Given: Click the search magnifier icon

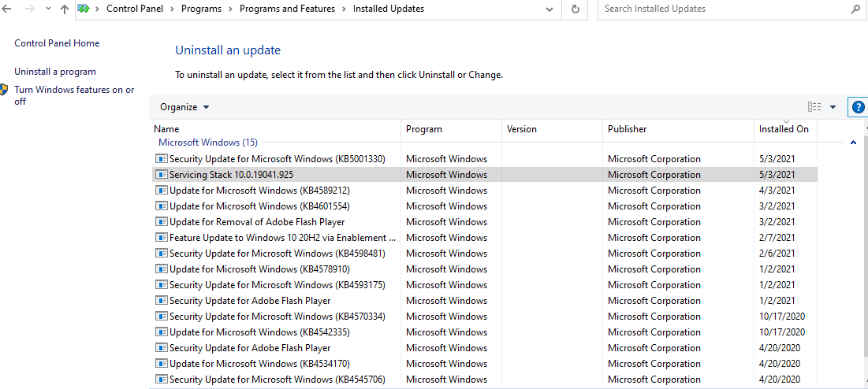Looking at the screenshot, I should [856, 9].
